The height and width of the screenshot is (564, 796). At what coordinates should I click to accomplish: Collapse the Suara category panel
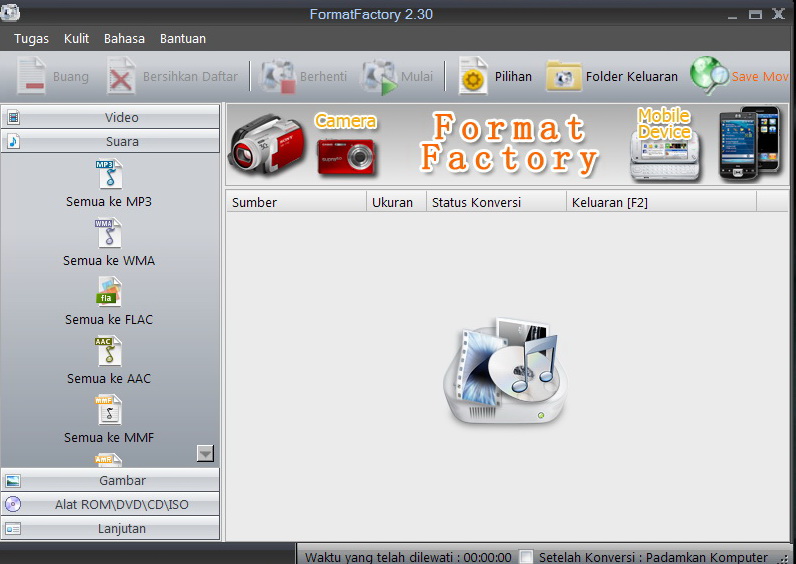(x=110, y=141)
